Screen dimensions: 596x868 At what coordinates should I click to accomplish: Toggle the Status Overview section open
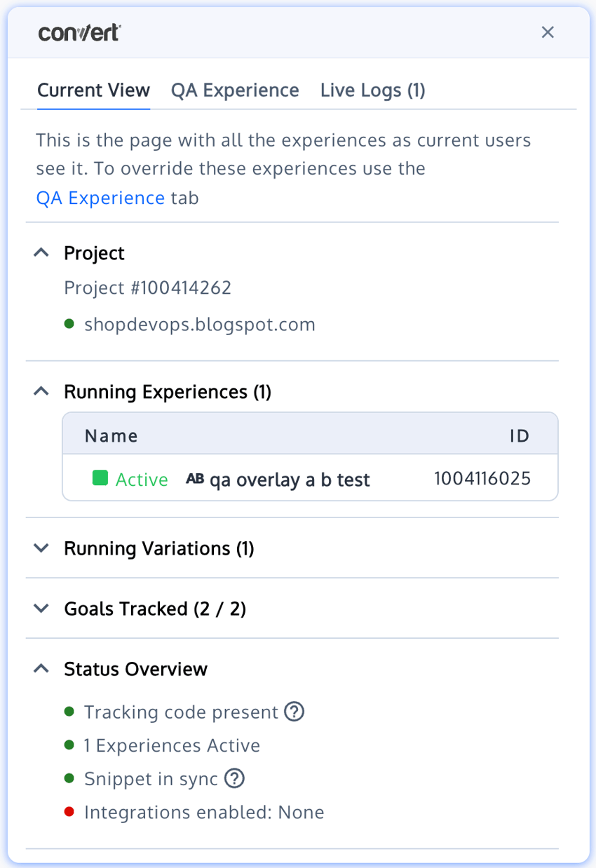coord(41,667)
